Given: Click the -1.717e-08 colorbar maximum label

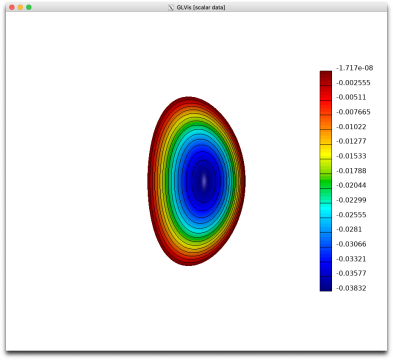Looking at the screenshot, I should tap(354, 68).
